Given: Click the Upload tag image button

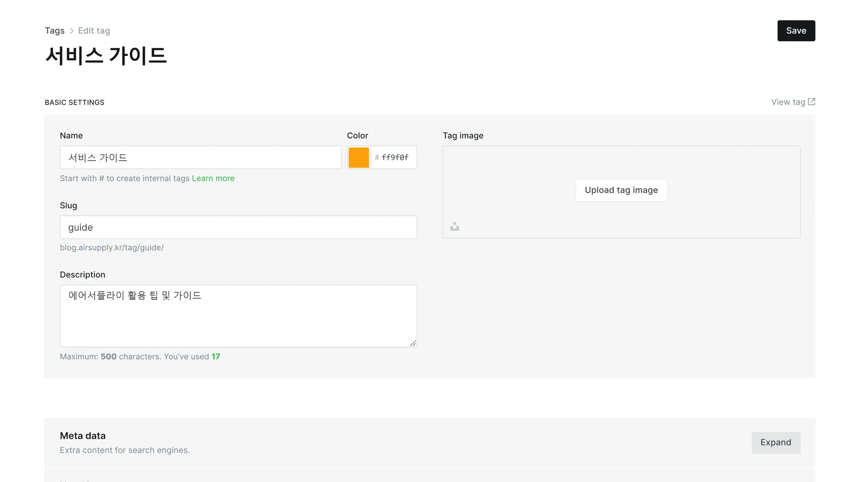Looking at the screenshot, I should [x=621, y=190].
